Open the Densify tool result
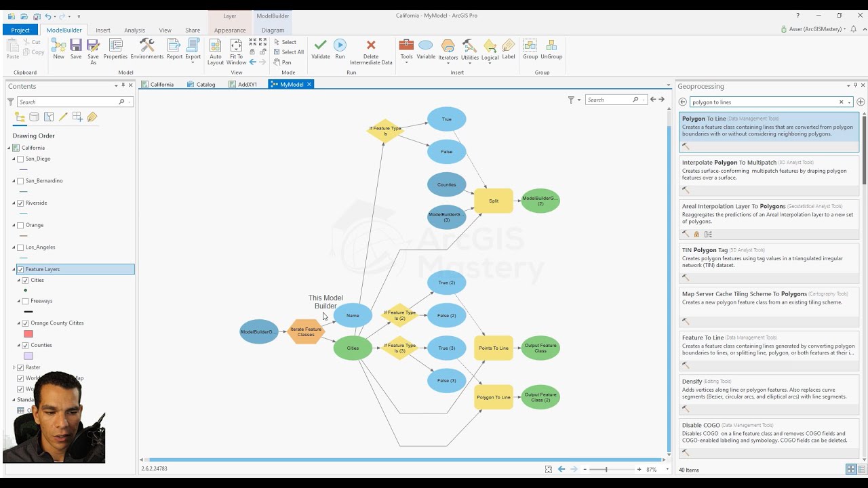This screenshot has height=488, width=868. pos(769,394)
